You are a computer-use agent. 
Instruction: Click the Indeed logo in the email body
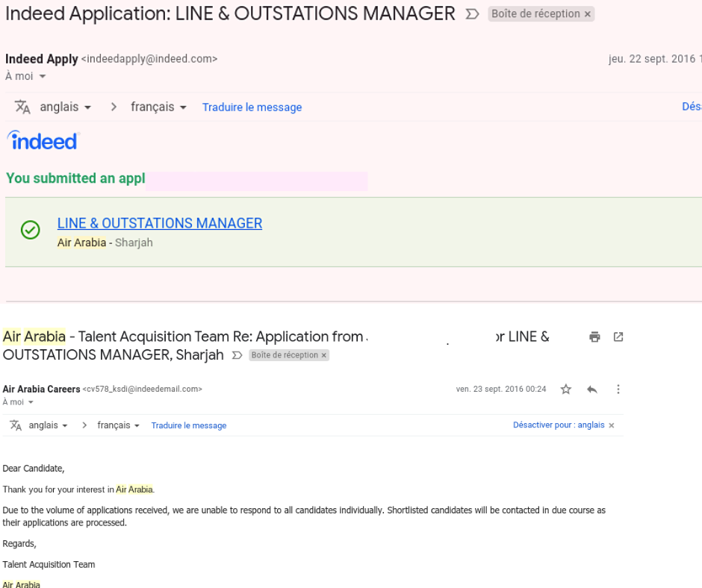pyautogui.click(x=43, y=140)
